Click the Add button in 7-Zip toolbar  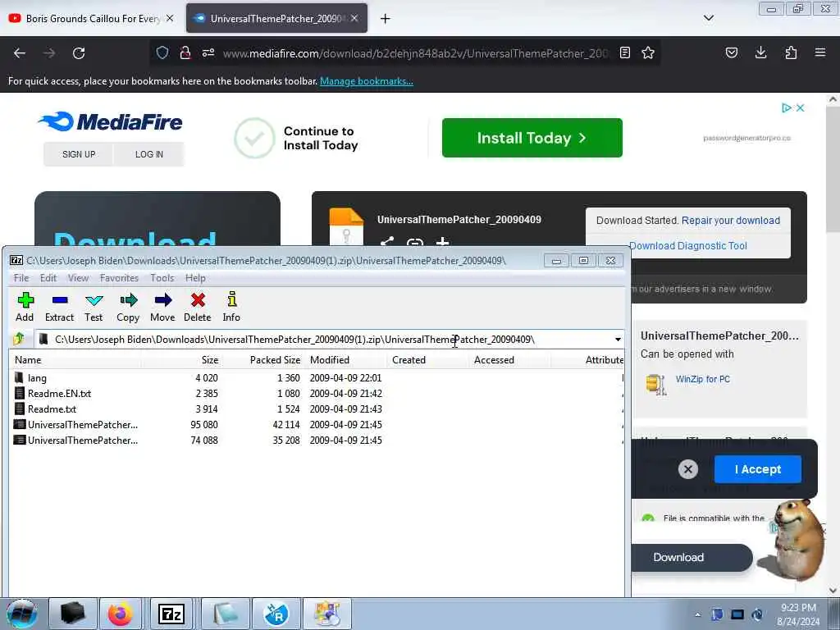[x=25, y=307]
